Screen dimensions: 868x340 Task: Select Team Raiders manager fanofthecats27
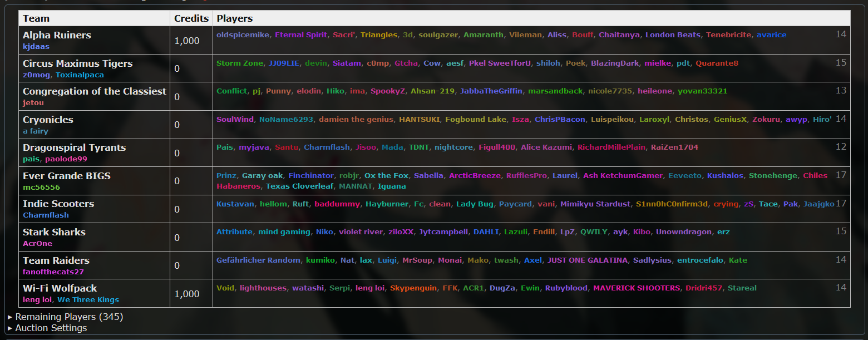tap(53, 272)
